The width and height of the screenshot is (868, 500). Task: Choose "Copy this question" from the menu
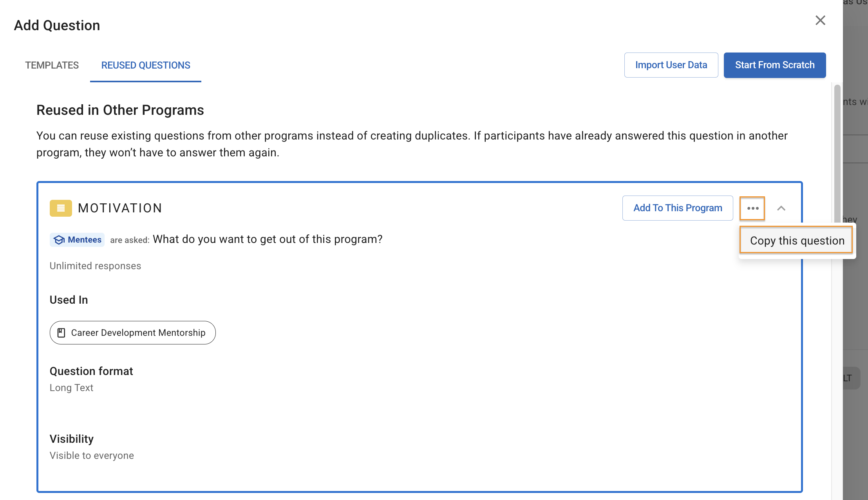(797, 241)
